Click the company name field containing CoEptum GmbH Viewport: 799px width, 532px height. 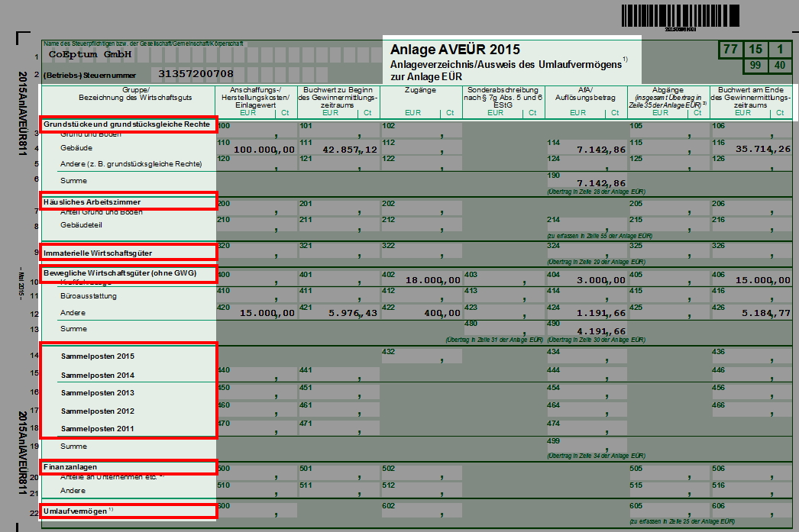click(90, 55)
